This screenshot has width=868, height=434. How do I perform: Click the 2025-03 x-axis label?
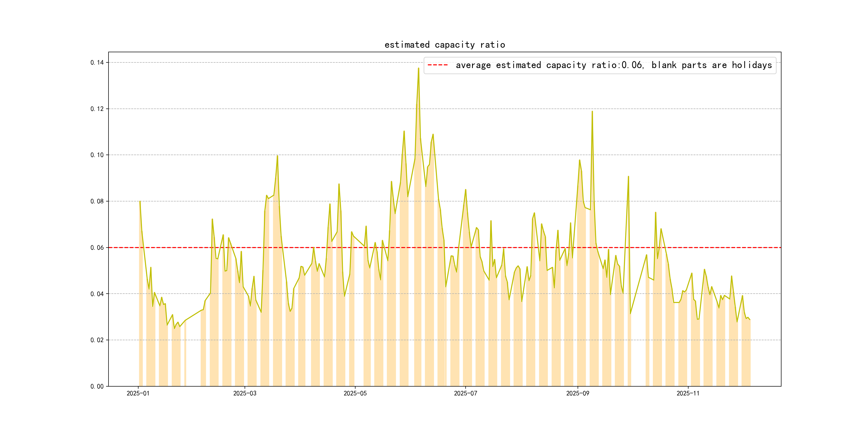pos(245,393)
